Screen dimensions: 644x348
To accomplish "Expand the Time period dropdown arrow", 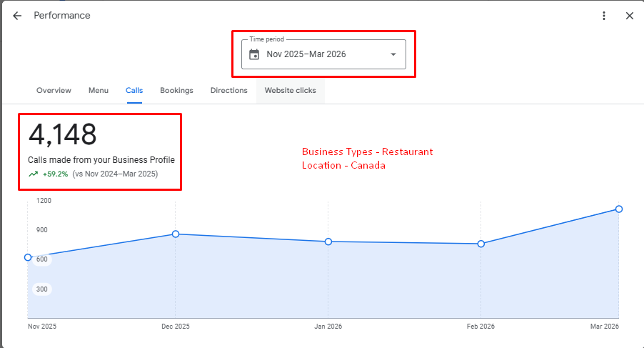I will (x=393, y=54).
